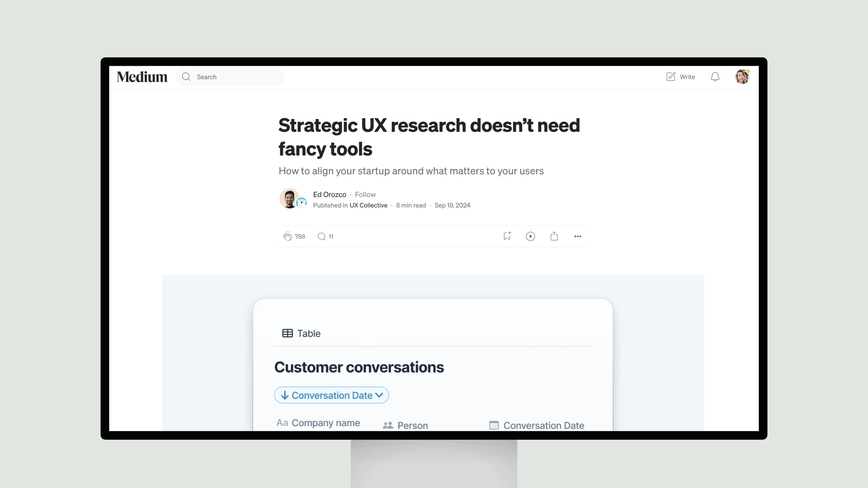Click the Medium logo to go home
Viewport: 868px width, 488px height.
(142, 76)
